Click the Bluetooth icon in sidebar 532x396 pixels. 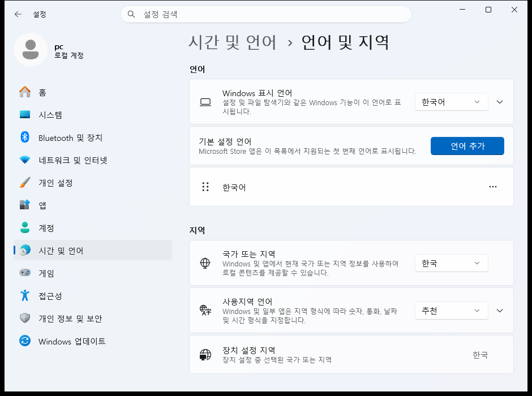click(25, 137)
